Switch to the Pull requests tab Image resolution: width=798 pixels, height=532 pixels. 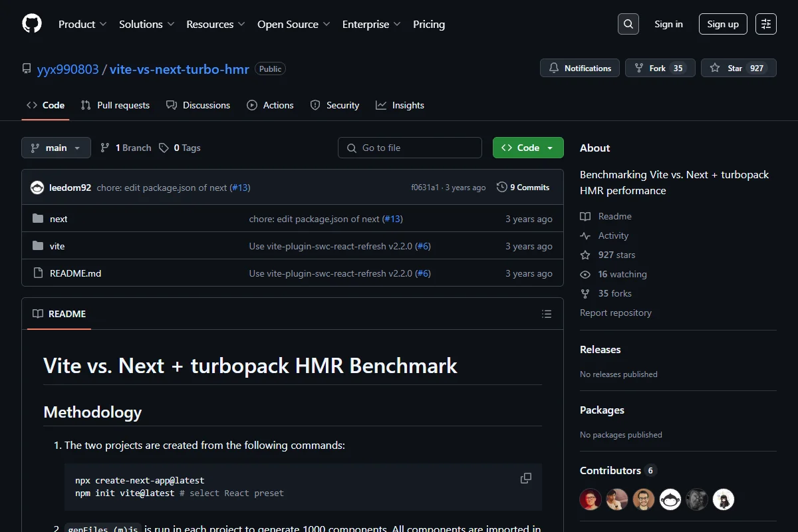pos(115,105)
